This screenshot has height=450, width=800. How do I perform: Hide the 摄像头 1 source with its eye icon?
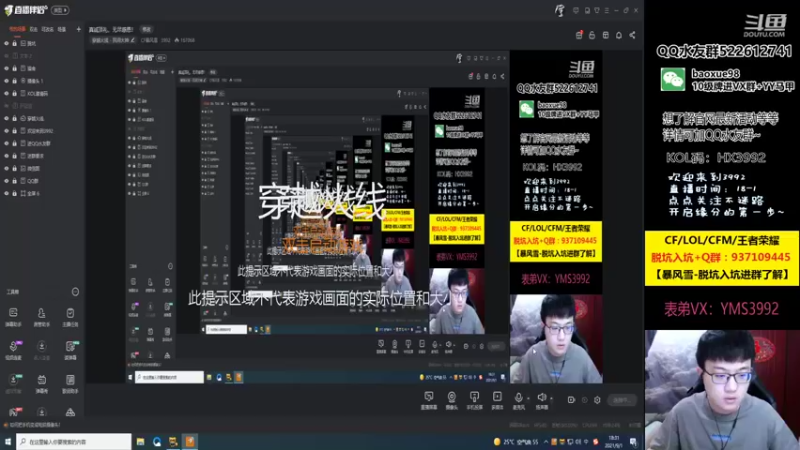7,81
